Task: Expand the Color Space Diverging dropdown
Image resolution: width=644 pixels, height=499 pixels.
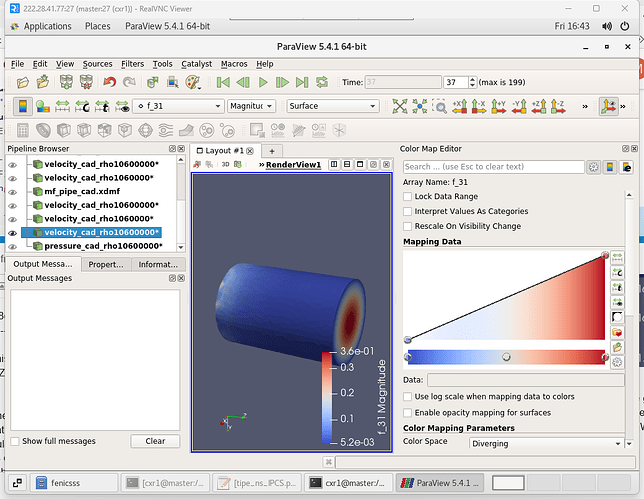Action: pos(546,442)
